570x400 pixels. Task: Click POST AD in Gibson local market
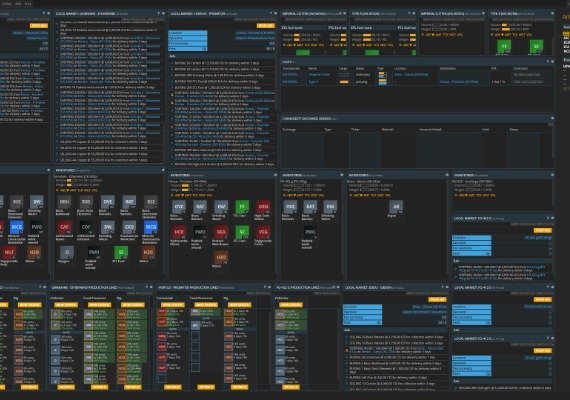point(437,300)
